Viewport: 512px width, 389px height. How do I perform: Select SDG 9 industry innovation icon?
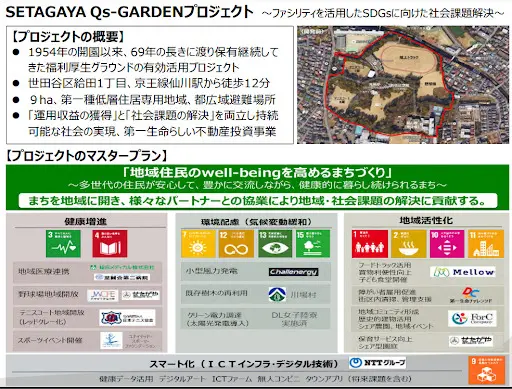(486, 370)
